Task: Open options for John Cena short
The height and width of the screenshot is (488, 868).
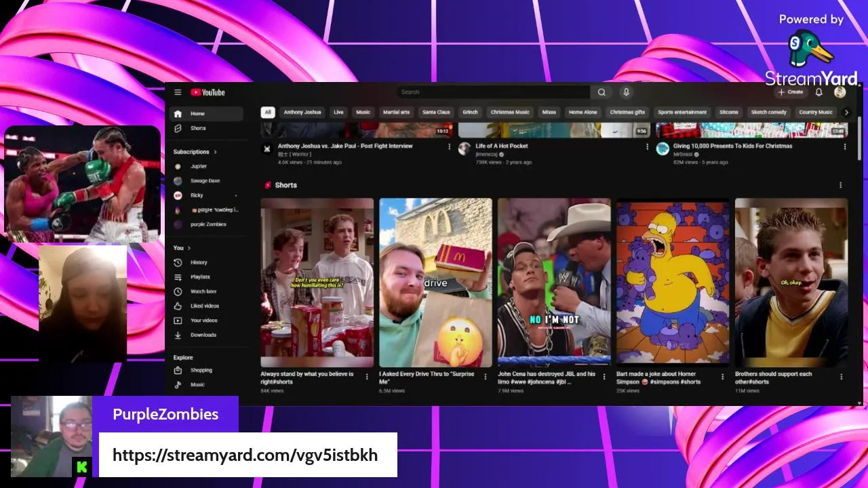Action: point(604,377)
